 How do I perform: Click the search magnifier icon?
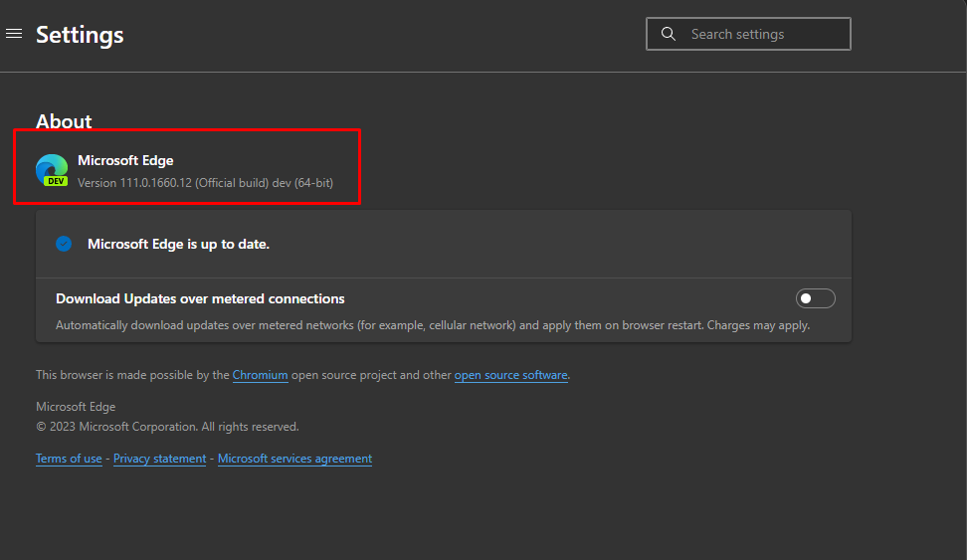click(x=668, y=34)
